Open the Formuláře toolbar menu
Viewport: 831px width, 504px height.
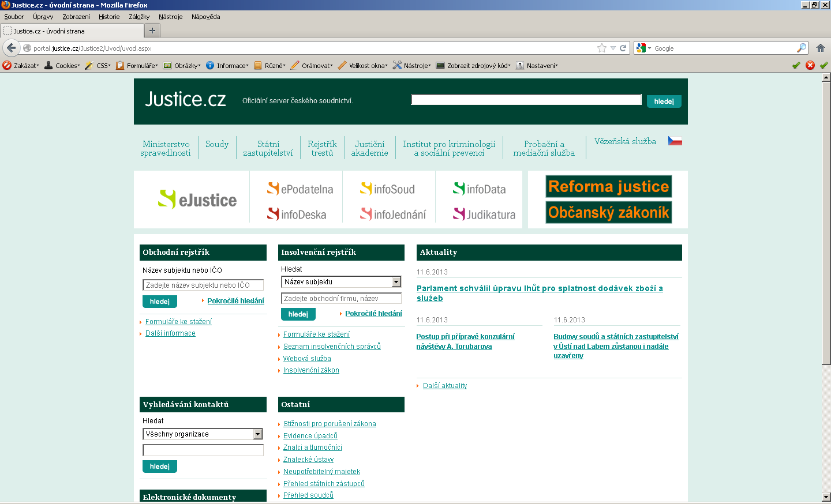click(137, 66)
